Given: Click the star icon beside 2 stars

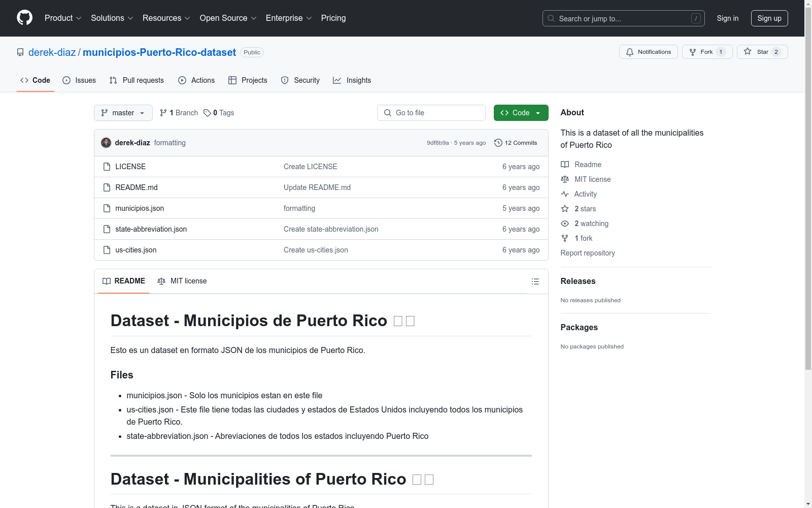Looking at the screenshot, I should [565, 209].
